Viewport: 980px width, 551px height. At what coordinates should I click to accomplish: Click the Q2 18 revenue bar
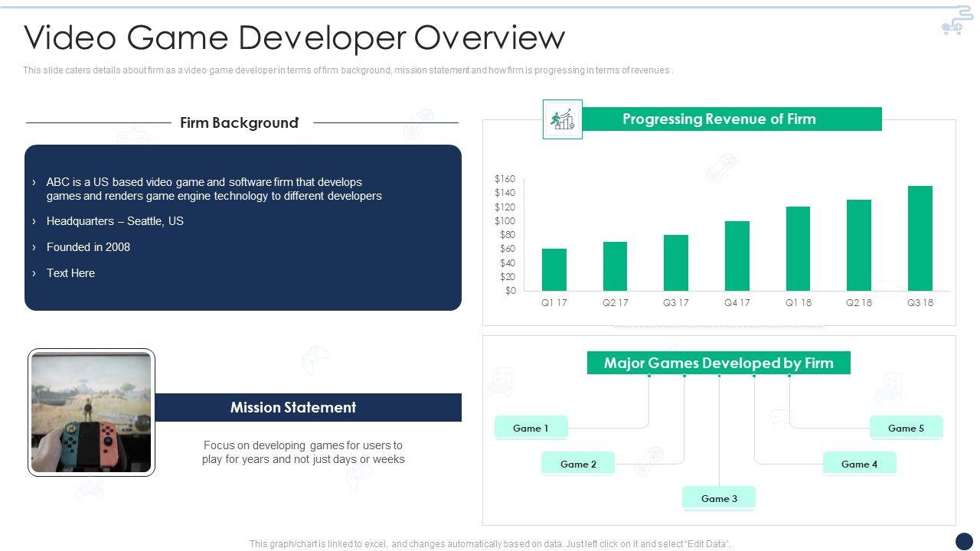[x=858, y=245]
